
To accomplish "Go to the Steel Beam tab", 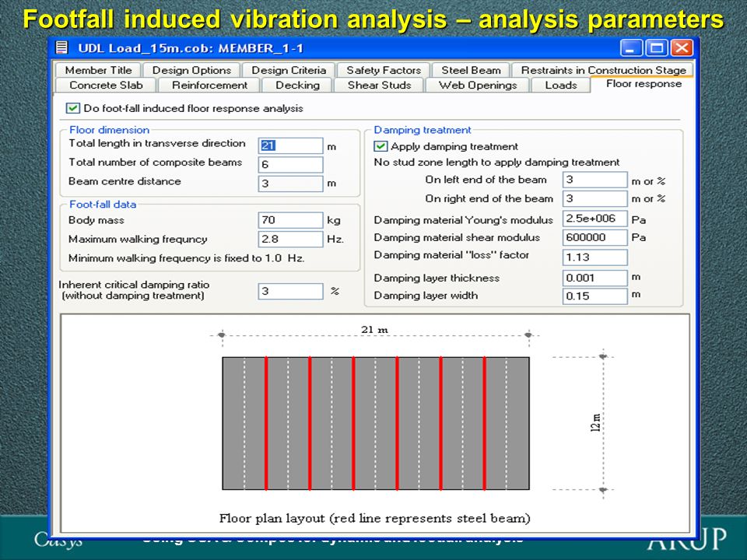I will click(471, 70).
